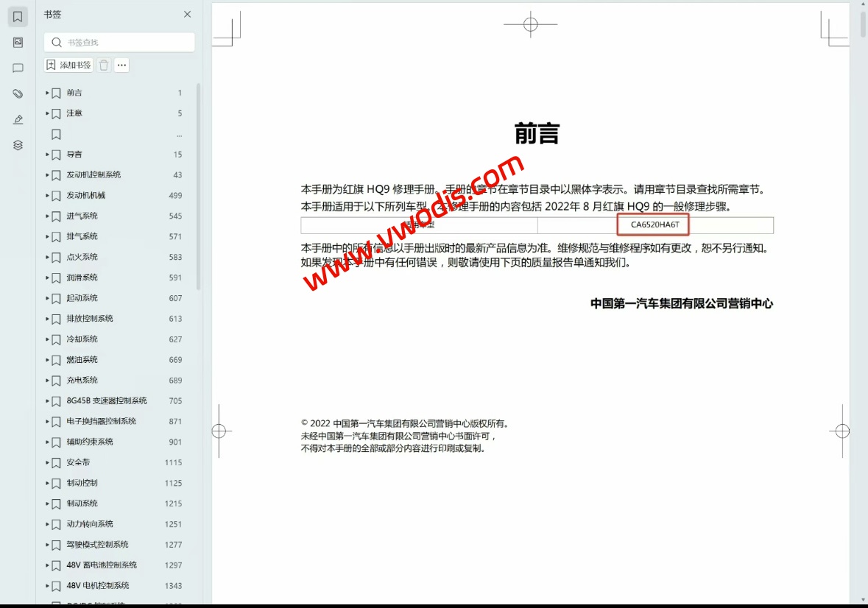This screenshot has height=608, width=868.
Task: Expand the 导言 bookmark arrow
Action: tap(47, 155)
